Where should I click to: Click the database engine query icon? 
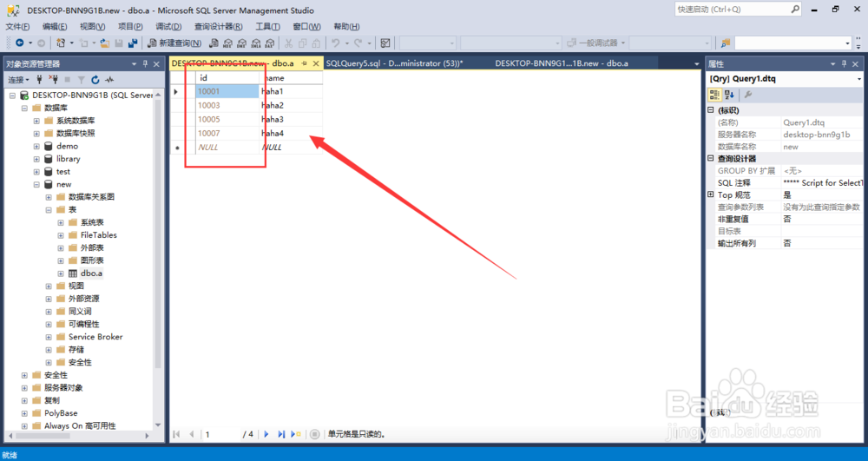(x=214, y=43)
